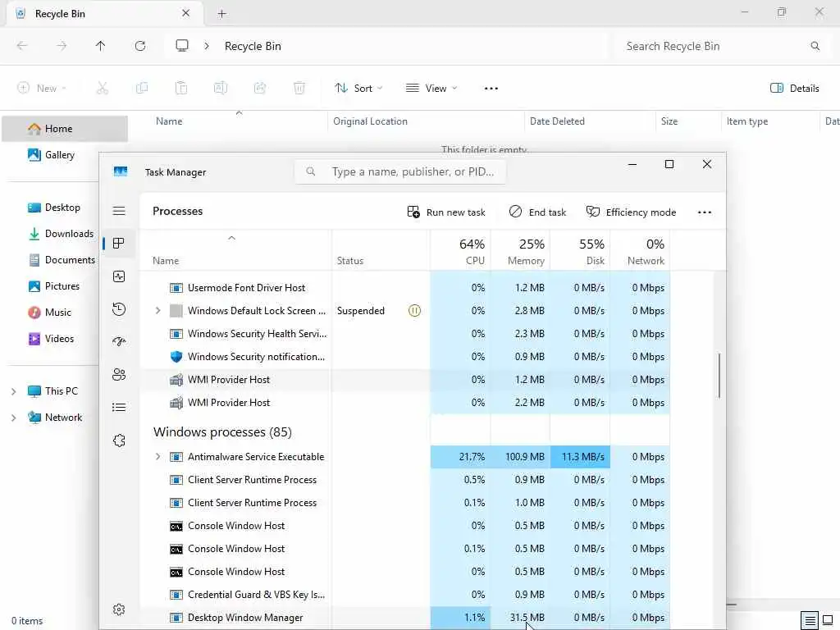This screenshot has height=630, width=840.
Task: Open Downloads in File Explorer sidebar
Action: point(61,234)
